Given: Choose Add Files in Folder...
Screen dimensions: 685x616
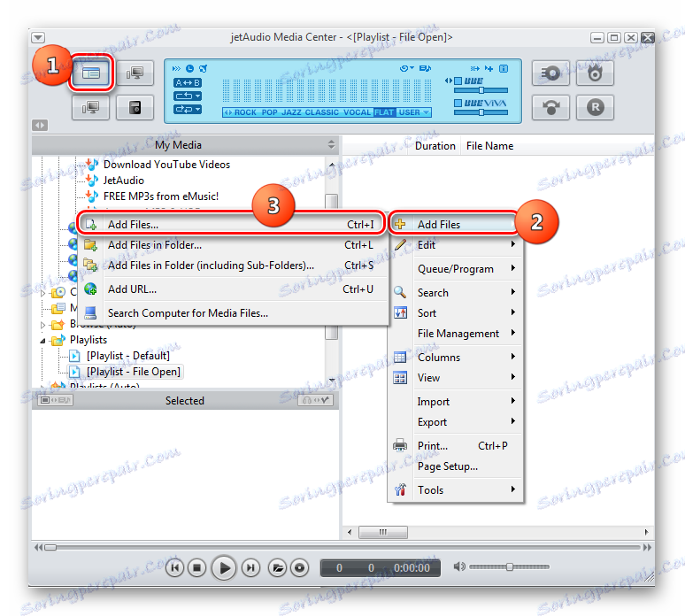Looking at the screenshot, I should coord(232,245).
